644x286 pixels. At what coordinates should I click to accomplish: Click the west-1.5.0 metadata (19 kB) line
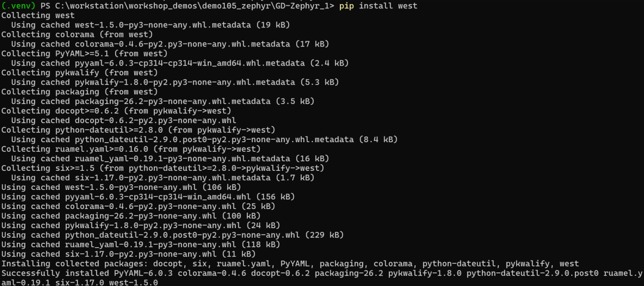pyautogui.click(x=150, y=24)
